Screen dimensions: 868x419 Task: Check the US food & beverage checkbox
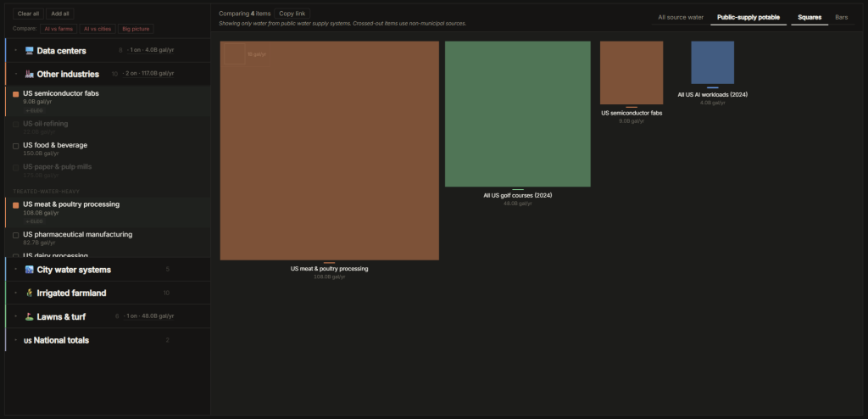click(x=15, y=146)
